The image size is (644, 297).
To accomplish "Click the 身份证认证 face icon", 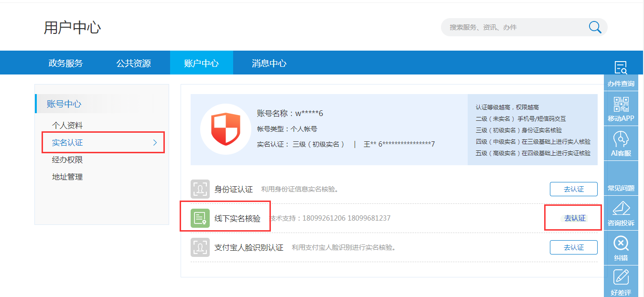I will pos(201,189).
